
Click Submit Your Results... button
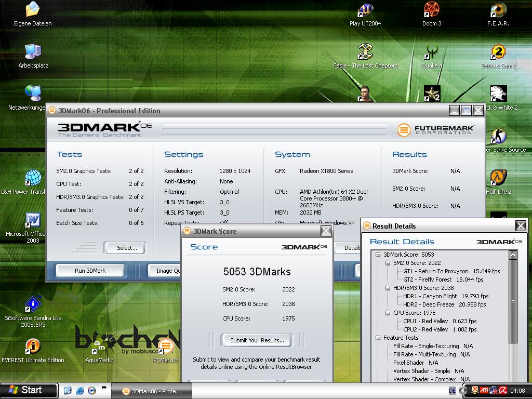click(257, 340)
